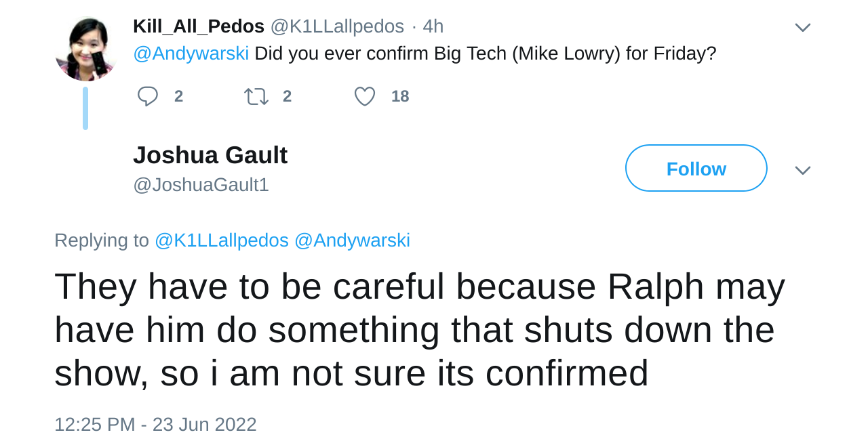Open the 12:25 PM - 23 Jun 2022 timestamp
The image size is (868, 443).
coord(155,425)
